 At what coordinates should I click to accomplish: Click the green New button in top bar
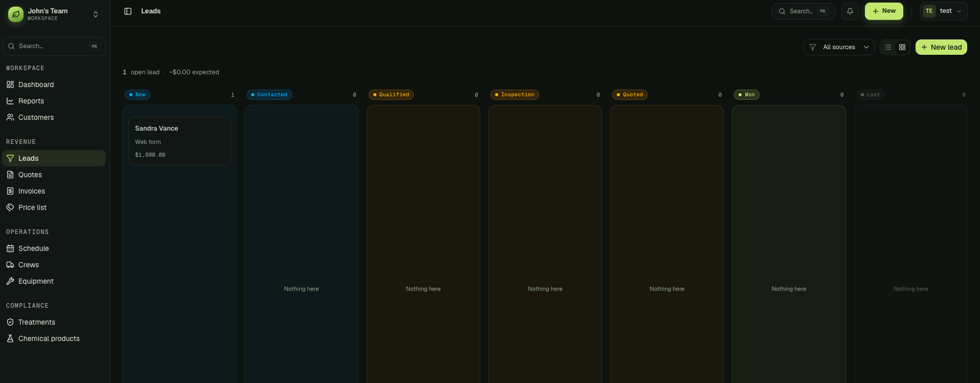point(884,11)
